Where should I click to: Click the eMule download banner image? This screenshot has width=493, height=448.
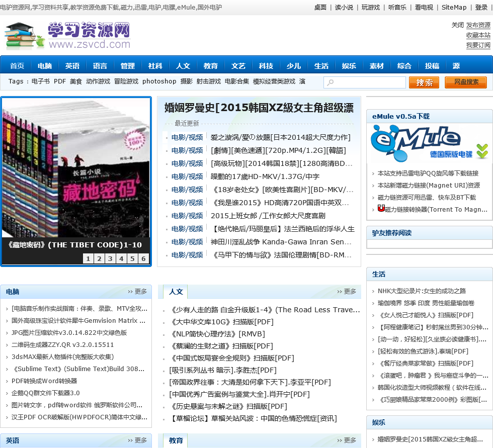point(429,143)
